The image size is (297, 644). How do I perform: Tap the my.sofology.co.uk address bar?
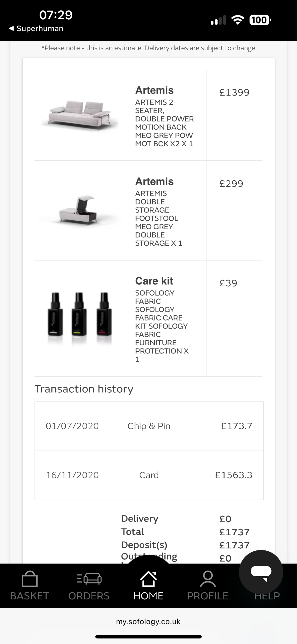148,622
